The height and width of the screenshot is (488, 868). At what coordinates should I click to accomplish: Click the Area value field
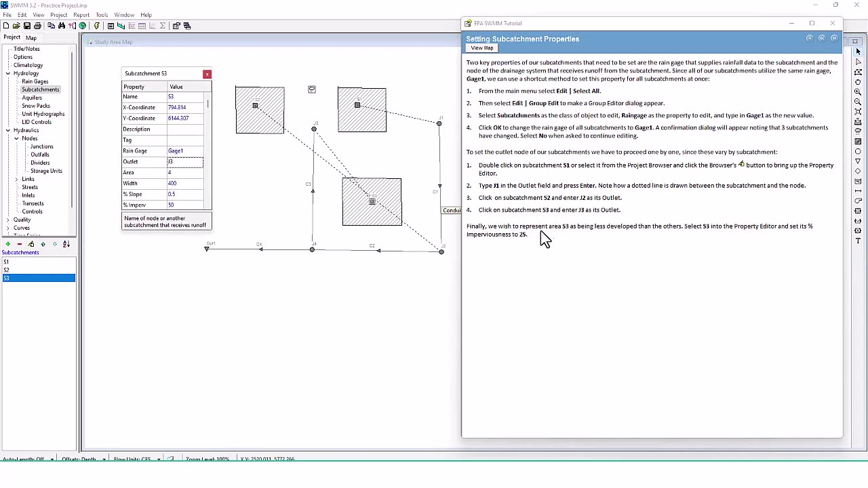[x=185, y=173]
